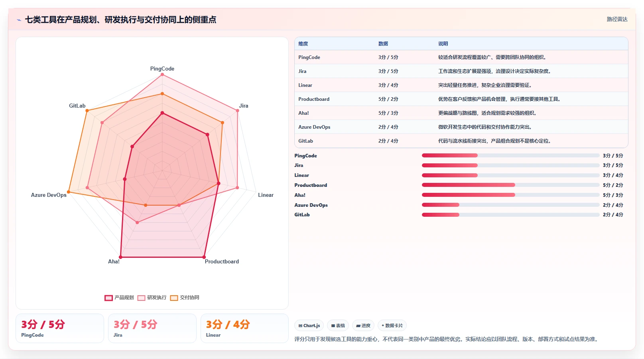Open the Linear 3分 / 4分 data card
Screen dimensions: 644x359
244,328
